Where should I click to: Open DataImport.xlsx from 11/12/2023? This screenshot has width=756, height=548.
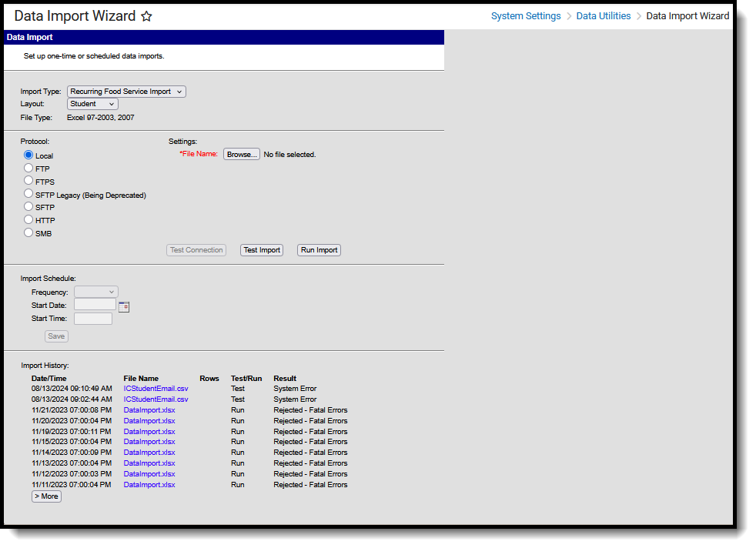pyautogui.click(x=149, y=474)
